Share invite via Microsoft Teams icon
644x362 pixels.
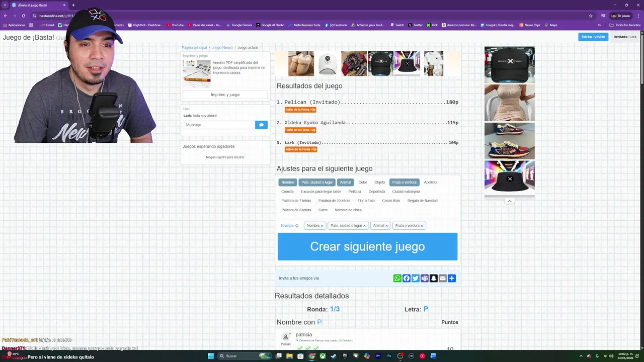pos(424,278)
